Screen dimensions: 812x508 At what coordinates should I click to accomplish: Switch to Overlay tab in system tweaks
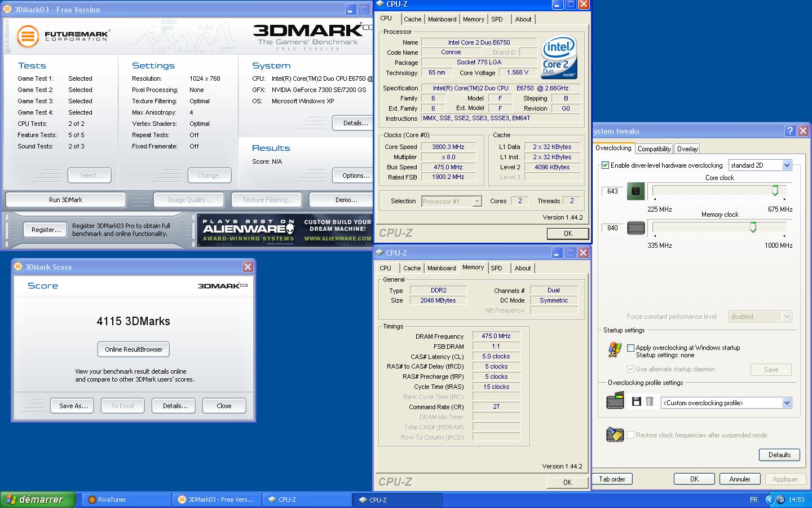point(687,149)
